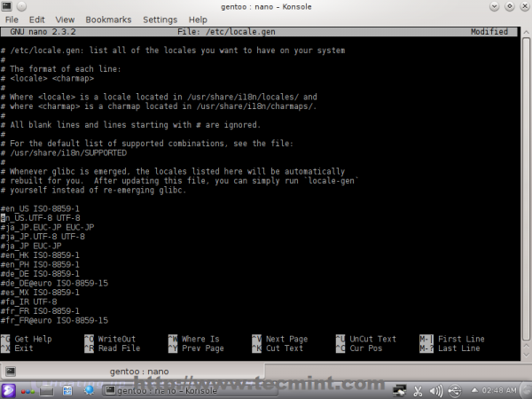The height and width of the screenshot is (399, 532).
Task: Open the Edit menu
Action: (36, 20)
